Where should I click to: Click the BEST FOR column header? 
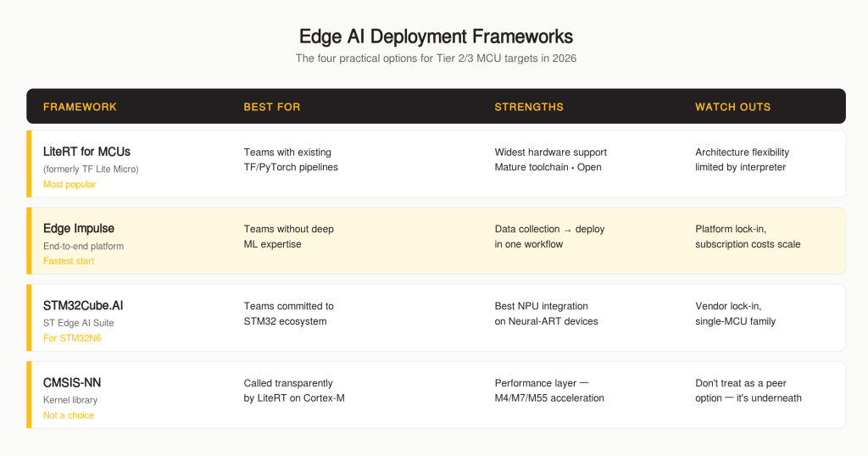[x=272, y=107]
